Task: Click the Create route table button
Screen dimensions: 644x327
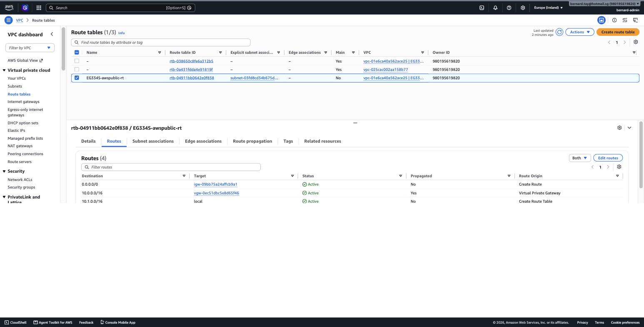Action: [618, 32]
